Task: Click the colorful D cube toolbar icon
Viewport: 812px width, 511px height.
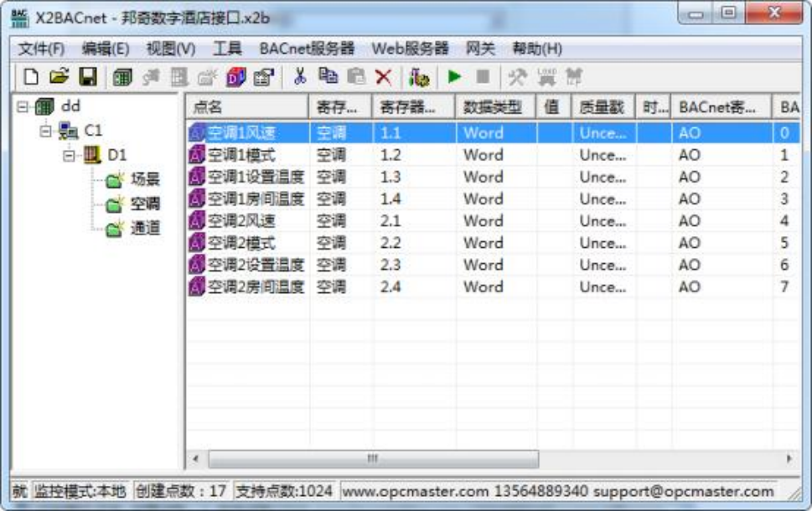Action: (235, 78)
